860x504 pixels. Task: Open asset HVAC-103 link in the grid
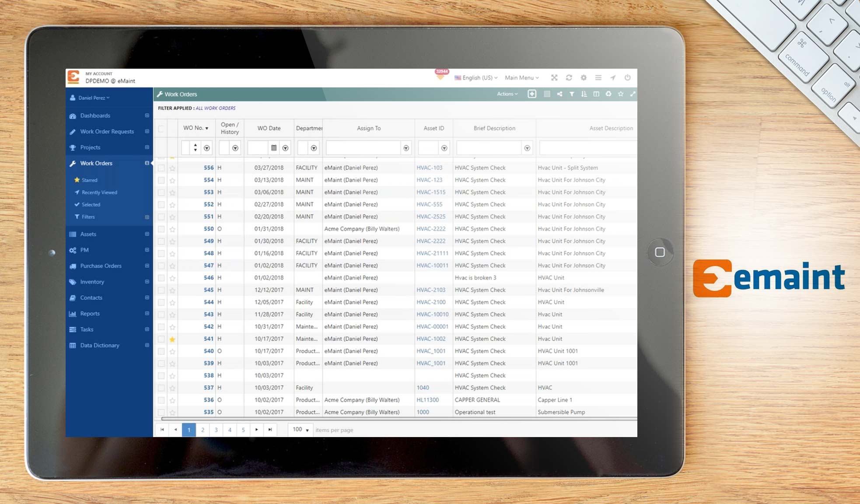tap(429, 168)
